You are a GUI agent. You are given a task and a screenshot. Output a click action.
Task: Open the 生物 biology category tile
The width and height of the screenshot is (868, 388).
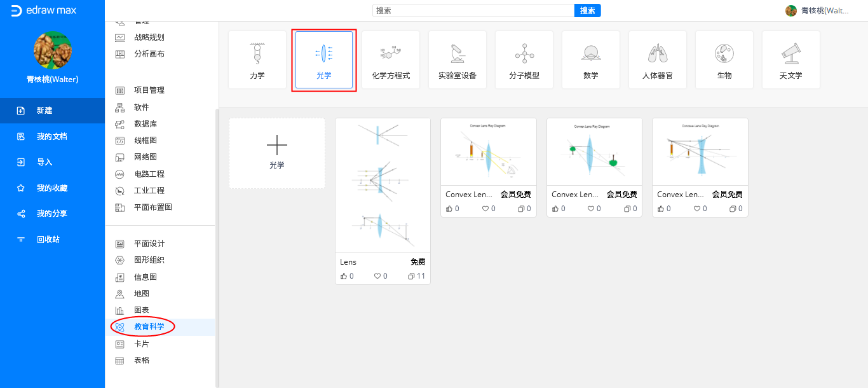coord(724,60)
